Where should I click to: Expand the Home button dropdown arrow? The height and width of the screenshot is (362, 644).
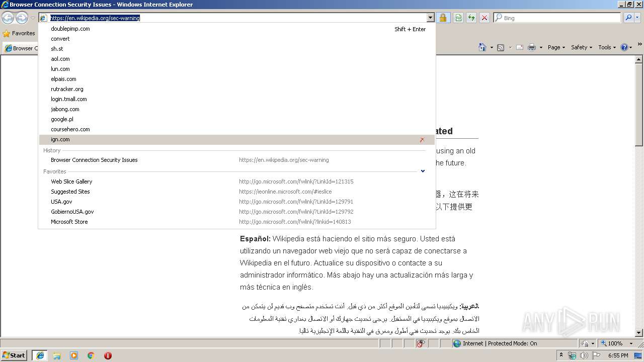pos(492,47)
